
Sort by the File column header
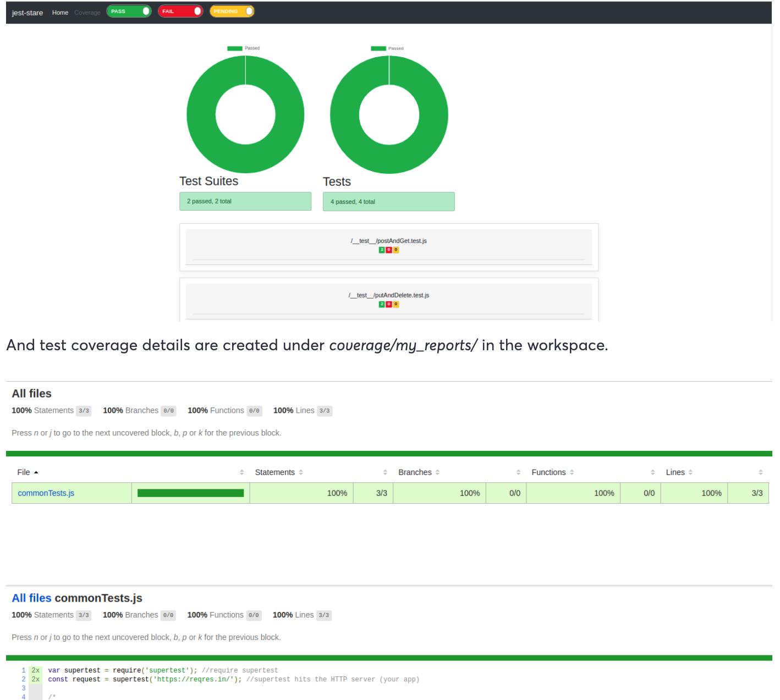tap(28, 472)
